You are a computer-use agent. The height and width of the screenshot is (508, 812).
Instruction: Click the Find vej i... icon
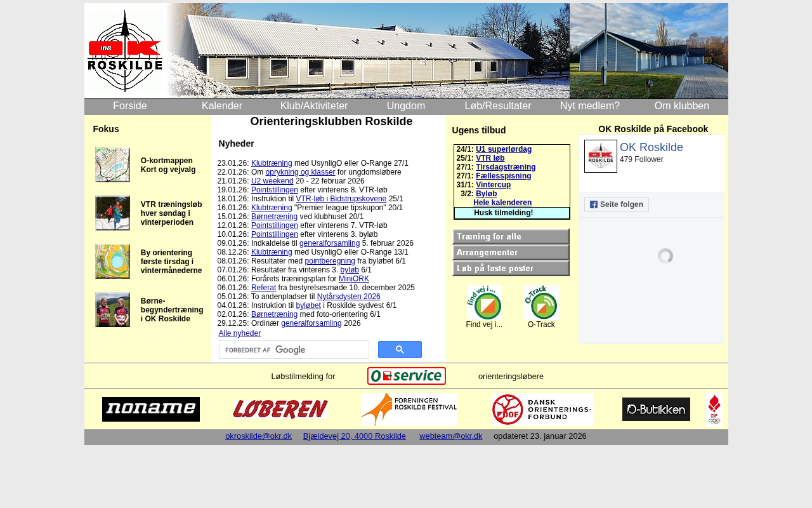484,303
